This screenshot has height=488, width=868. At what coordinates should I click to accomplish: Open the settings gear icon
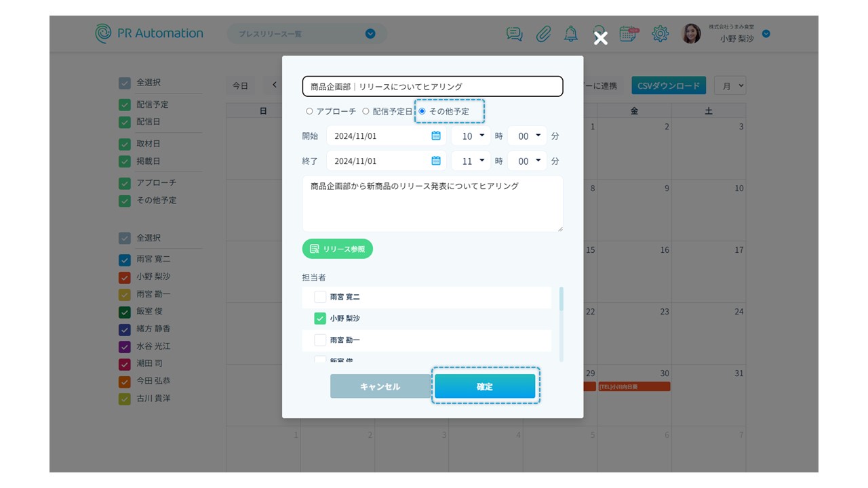pyautogui.click(x=660, y=34)
